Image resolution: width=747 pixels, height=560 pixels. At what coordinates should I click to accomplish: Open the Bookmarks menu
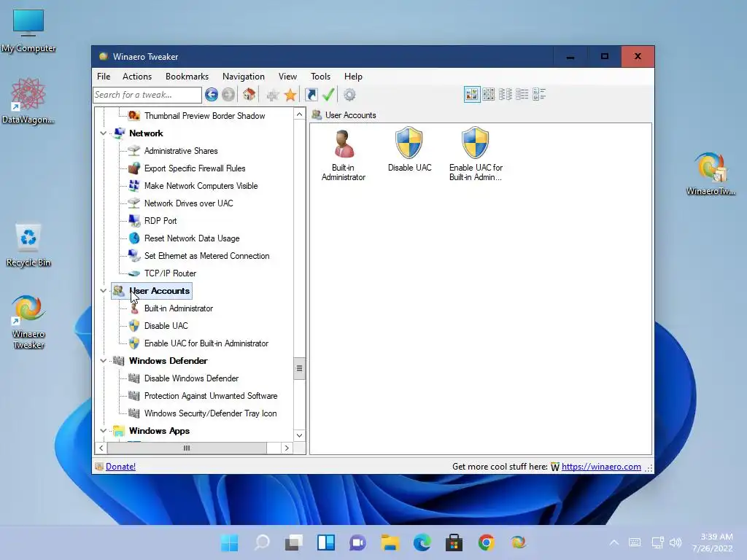(x=187, y=76)
